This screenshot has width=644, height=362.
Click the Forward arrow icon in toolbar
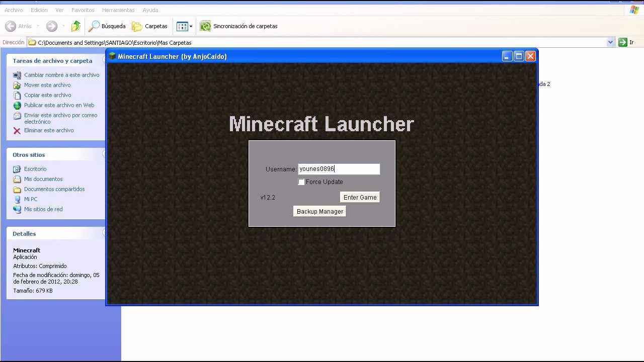(51, 26)
